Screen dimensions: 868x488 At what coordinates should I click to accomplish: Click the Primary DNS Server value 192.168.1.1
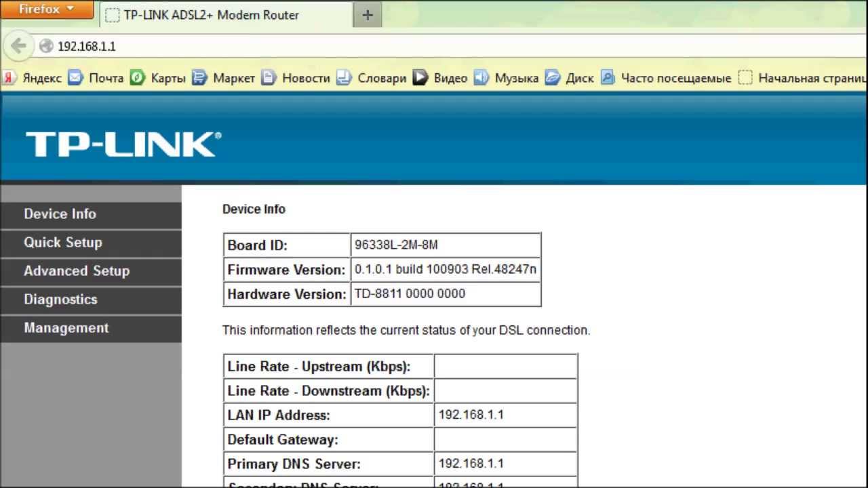pos(471,464)
